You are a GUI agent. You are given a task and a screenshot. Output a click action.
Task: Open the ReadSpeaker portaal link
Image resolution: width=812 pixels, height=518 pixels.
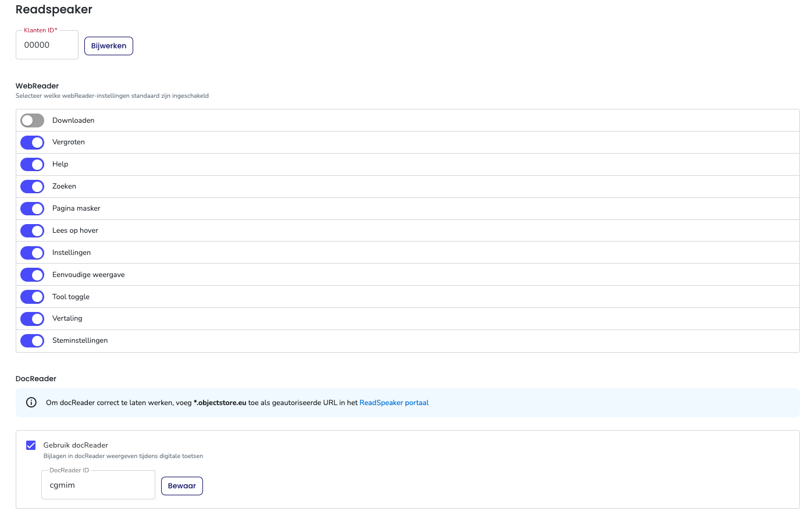pyautogui.click(x=394, y=403)
